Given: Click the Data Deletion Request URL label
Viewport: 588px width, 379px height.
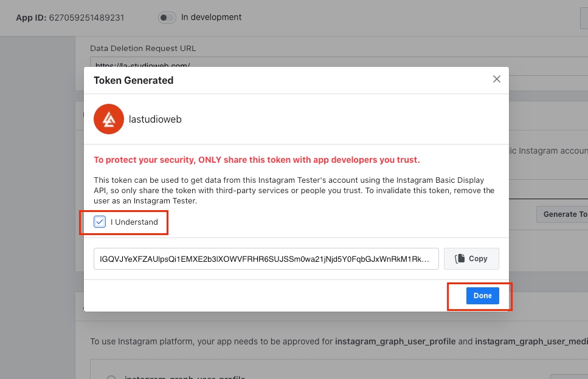Looking at the screenshot, I should pyautogui.click(x=143, y=48).
